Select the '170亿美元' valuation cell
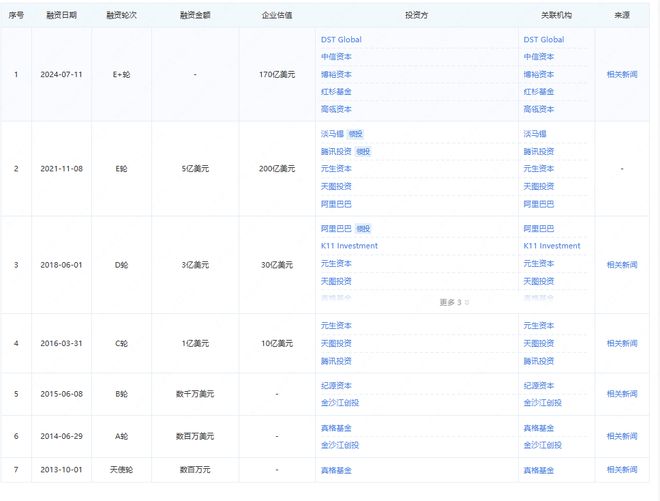The width and height of the screenshot is (660, 501). coord(277,75)
